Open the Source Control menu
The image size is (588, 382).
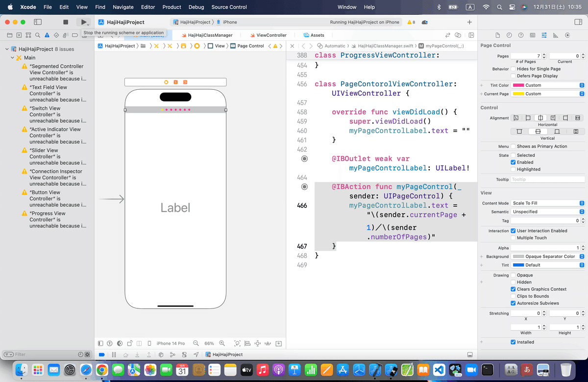pos(229,7)
